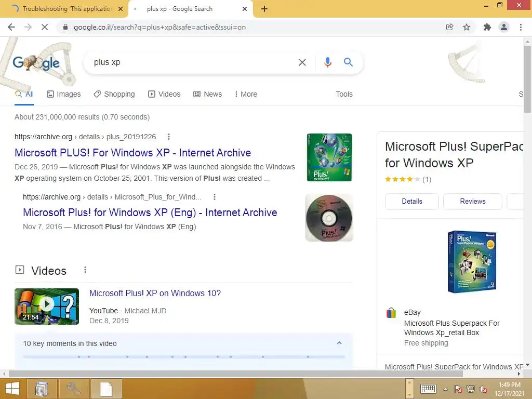Open 'Microsoft PLUS! For Windows XP' link

(132, 153)
